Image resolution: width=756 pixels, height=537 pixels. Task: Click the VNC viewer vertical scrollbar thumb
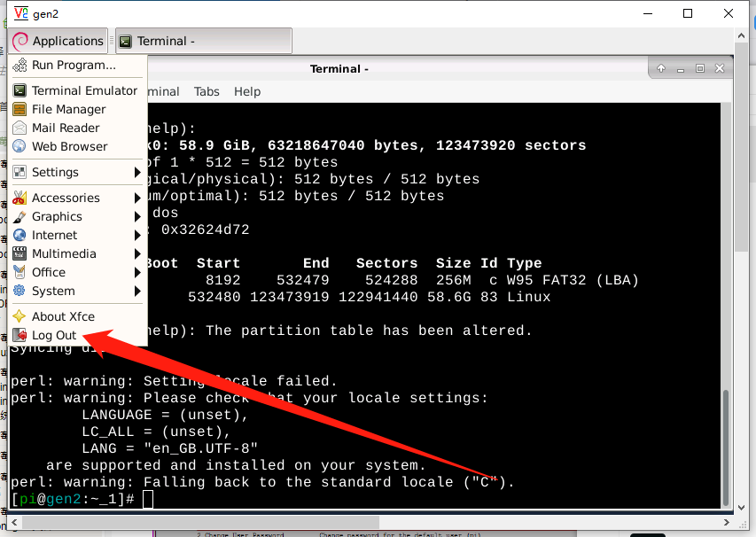coord(741,147)
